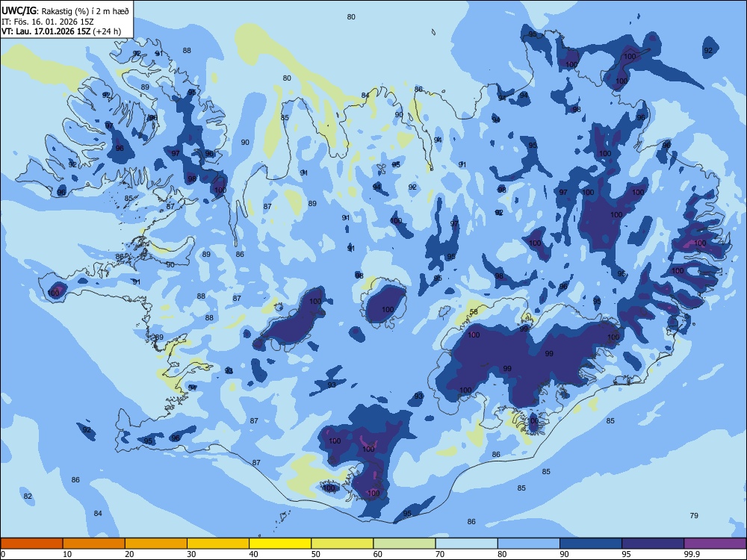Select the navy 95–99.9 legend swatch
This screenshot has height=560, width=747.
tap(653, 544)
